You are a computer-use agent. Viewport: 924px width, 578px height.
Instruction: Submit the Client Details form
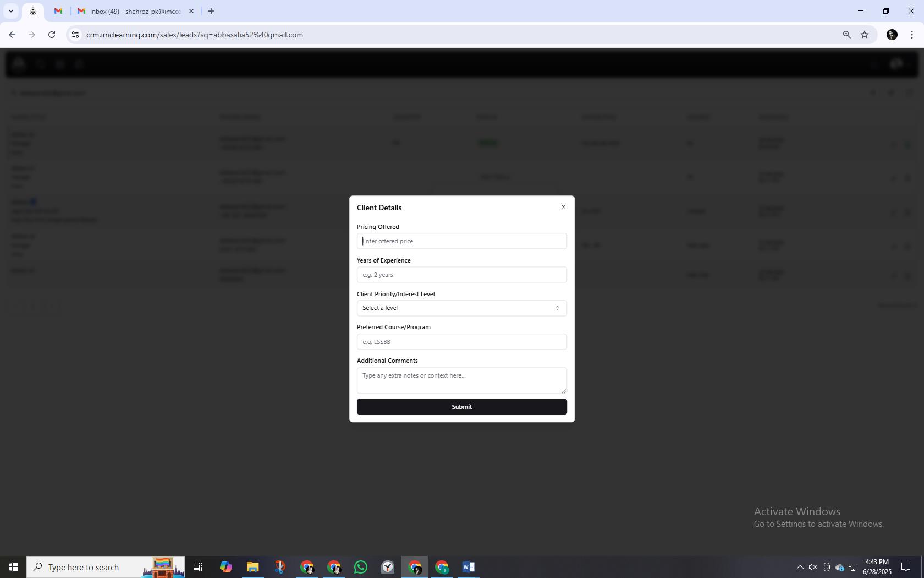pyautogui.click(x=461, y=407)
